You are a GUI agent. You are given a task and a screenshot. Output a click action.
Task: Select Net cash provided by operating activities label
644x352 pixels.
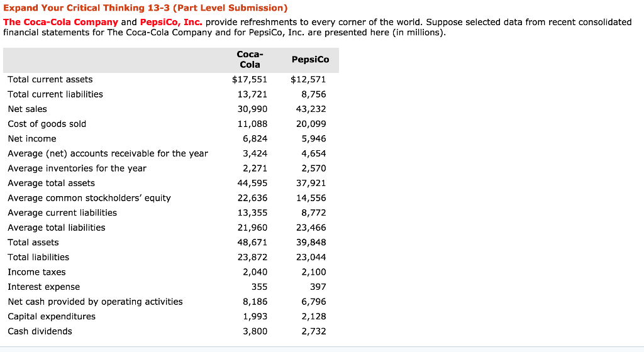pos(96,301)
